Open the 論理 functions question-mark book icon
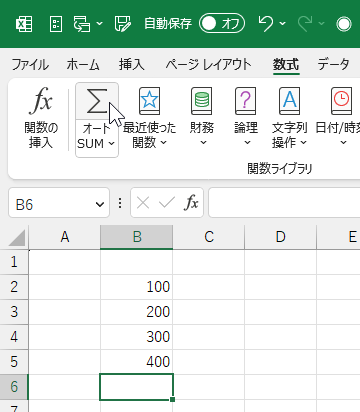Screen dimensions: 360x412 tap(245, 101)
